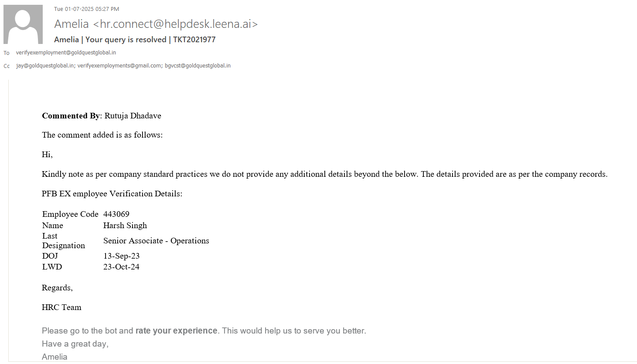Click the 'To' label in header
This screenshot has height=364, width=637.
pos(7,53)
